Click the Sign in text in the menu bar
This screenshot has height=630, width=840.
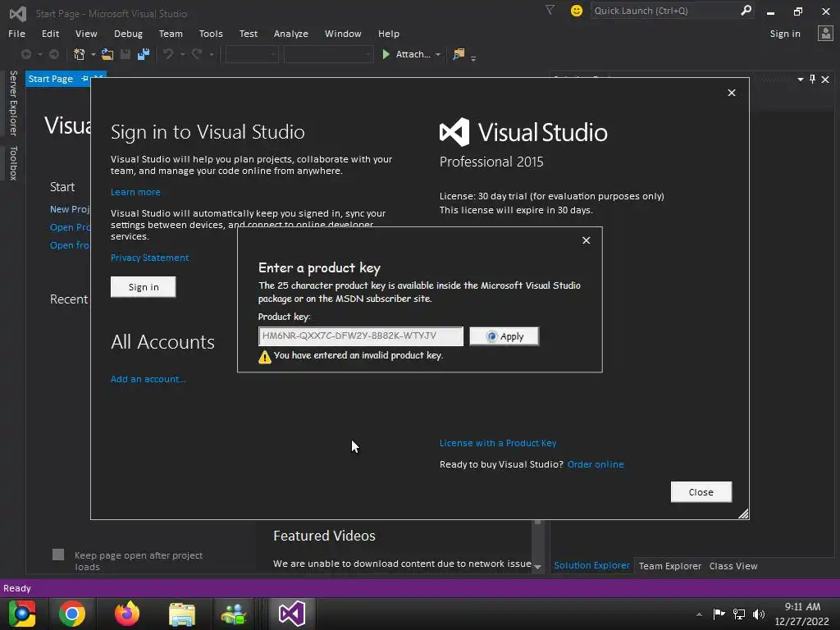(785, 33)
